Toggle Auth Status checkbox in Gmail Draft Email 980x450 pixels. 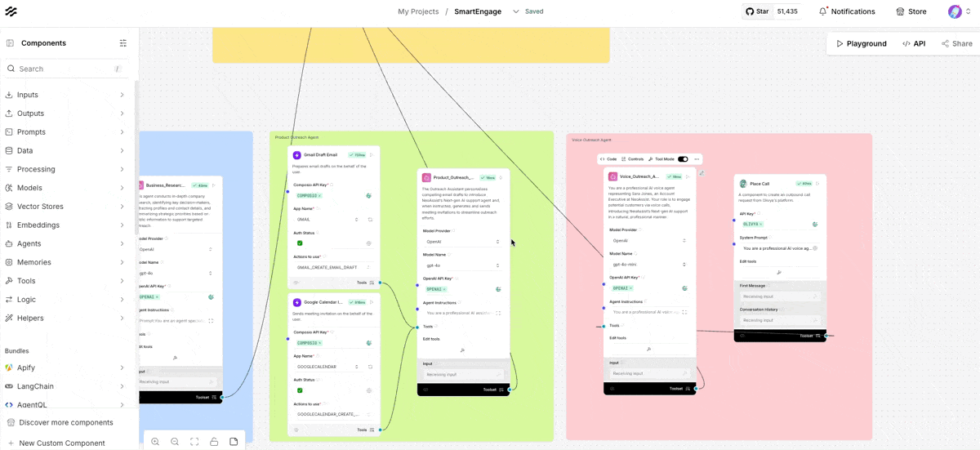tap(300, 243)
